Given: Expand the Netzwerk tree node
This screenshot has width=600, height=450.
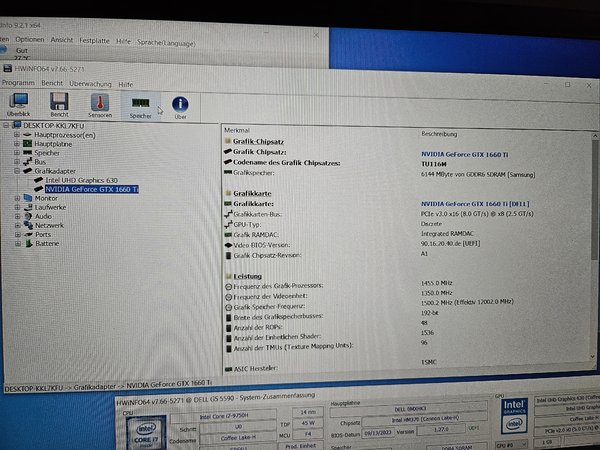Looking at the screenshot, I should point(17,225).
